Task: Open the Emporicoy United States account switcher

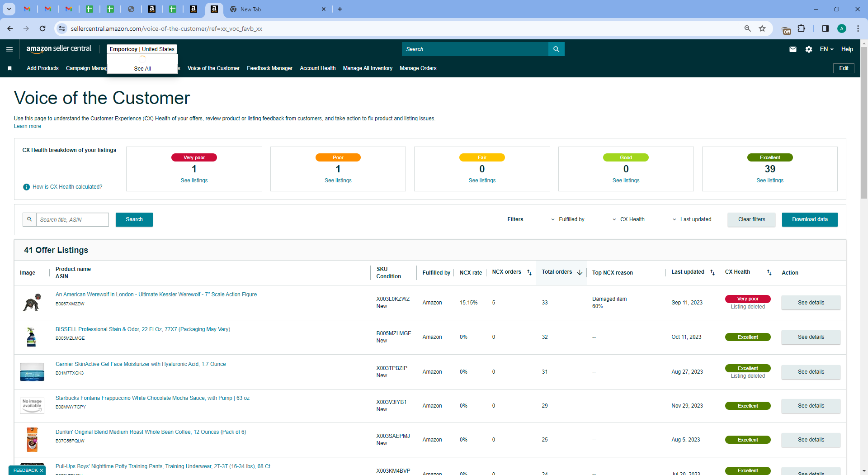Action: click(142, 49)
